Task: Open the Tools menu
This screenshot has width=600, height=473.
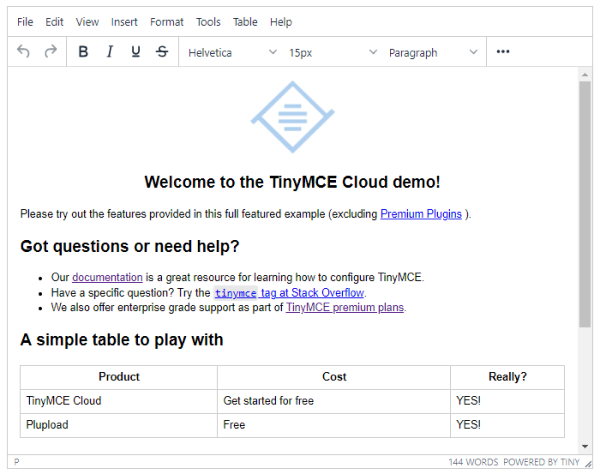Action: [208, 22]
